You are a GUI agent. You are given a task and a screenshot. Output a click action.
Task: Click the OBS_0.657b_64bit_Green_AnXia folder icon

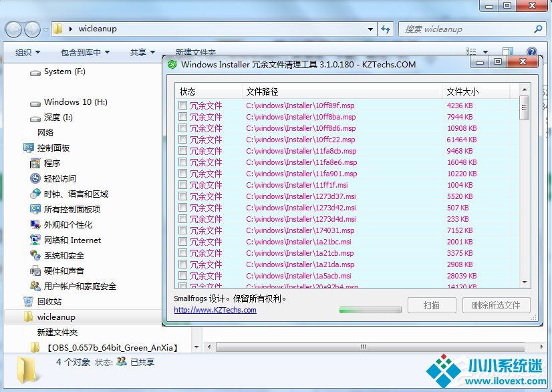[x=35, y=347]
